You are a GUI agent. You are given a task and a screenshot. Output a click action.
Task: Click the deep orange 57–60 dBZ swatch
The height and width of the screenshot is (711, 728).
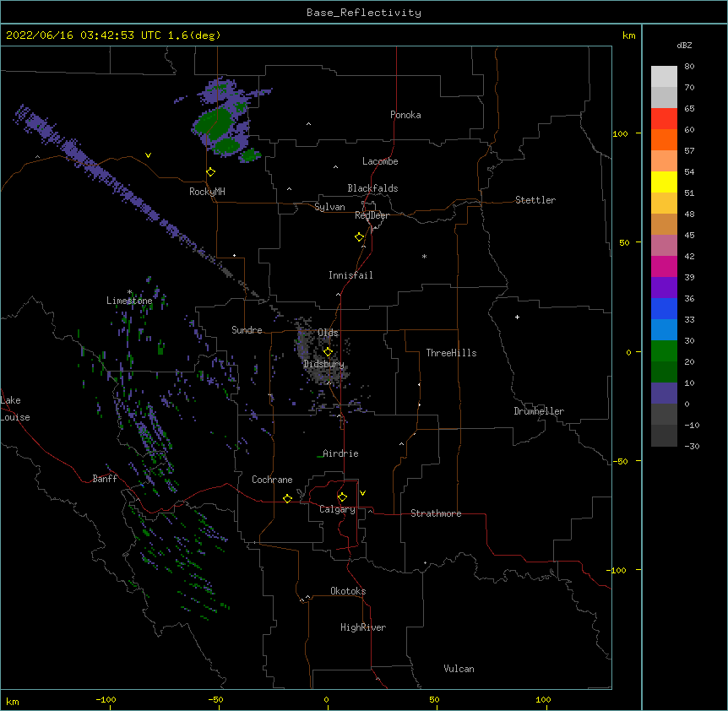tap(664, 139)
